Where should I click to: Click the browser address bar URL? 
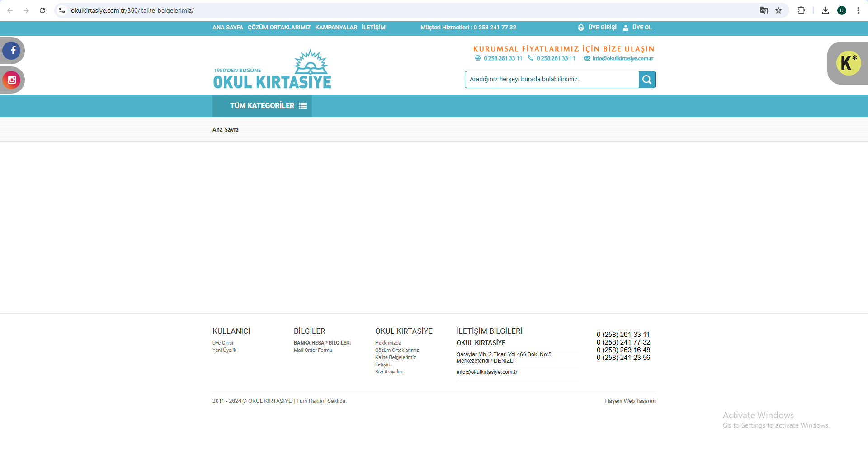(x=132, y=10)
